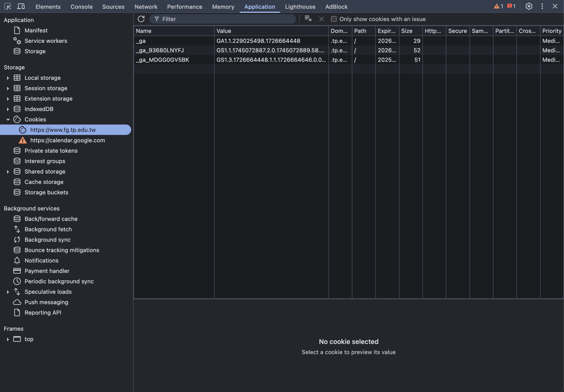Click the inspect element picker icon
The height and width of the screenshot is (392, 564).
(x=8, y=6)
